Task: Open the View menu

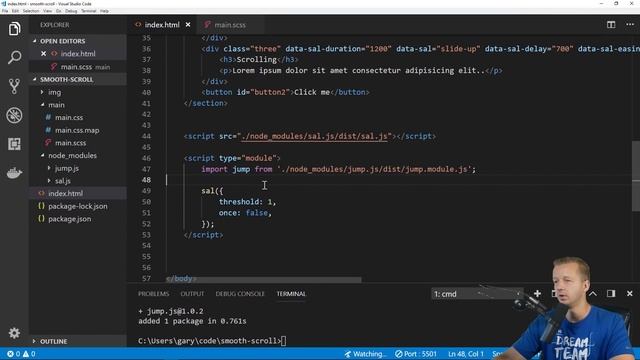Action: [47, 11]
